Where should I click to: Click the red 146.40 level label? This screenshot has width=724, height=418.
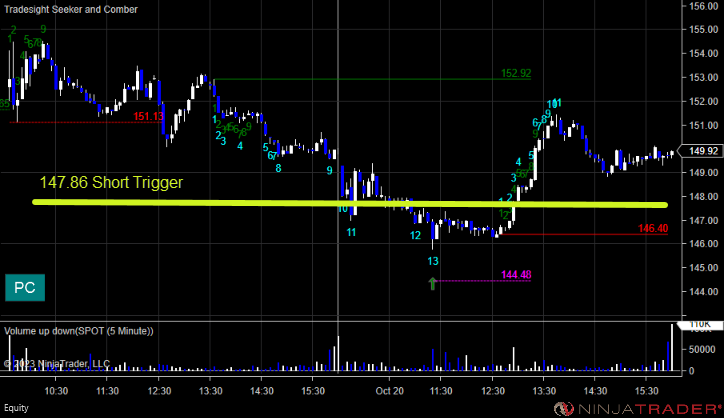(653, 229)
